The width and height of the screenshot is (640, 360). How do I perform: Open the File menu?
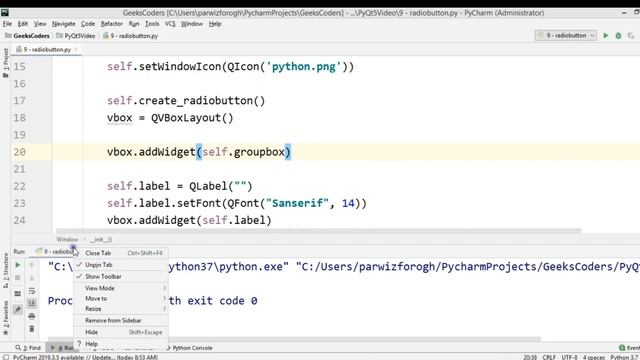(x=7, y=24)
